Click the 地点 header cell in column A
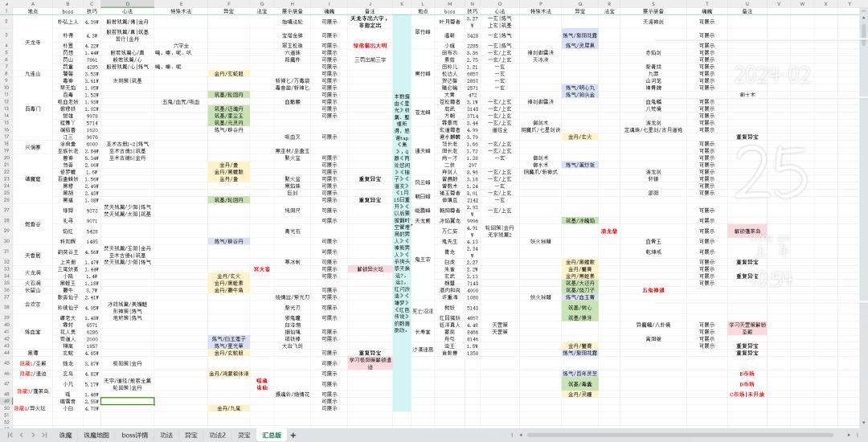Screen dimensions: 868x442 [x=33, y=11]
